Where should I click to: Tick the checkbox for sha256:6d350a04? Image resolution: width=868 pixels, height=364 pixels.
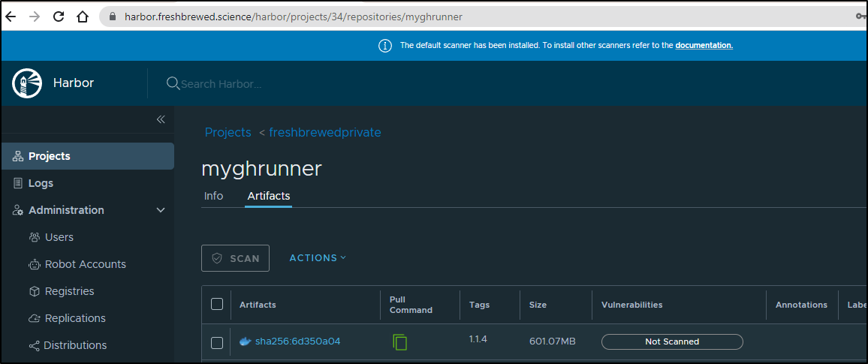pos(217,343)
